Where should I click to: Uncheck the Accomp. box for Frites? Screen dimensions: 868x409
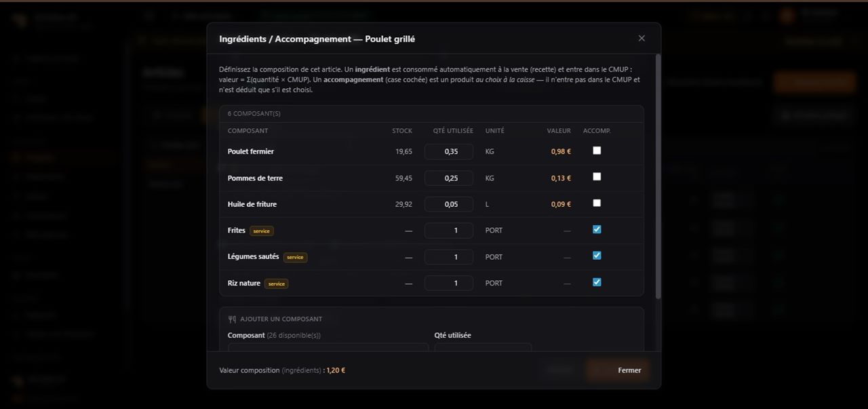(597, 229)
